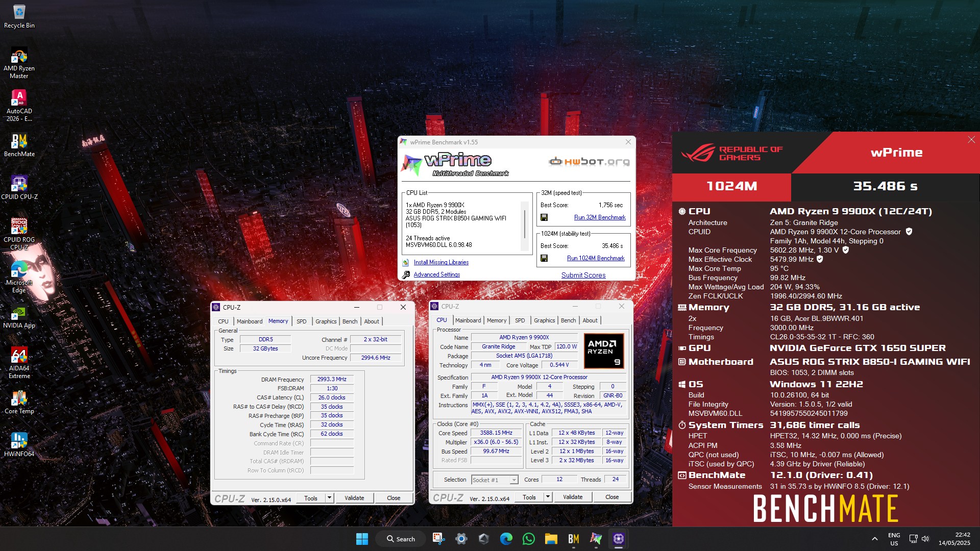980x551 pixels.
Task: Click Validate in right CPU-Z window
Action: click(x=573, y=497)
